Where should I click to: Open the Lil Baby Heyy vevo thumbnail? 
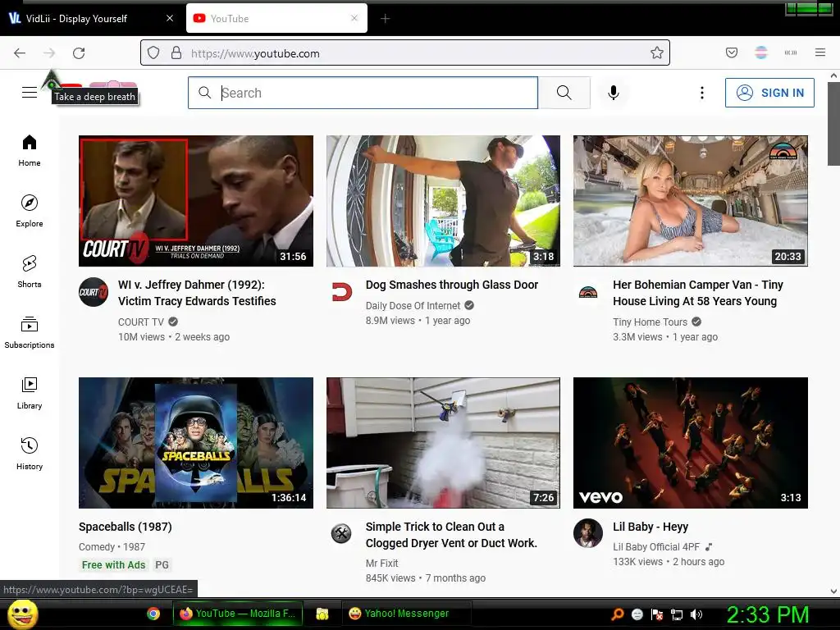click(691, 443)
